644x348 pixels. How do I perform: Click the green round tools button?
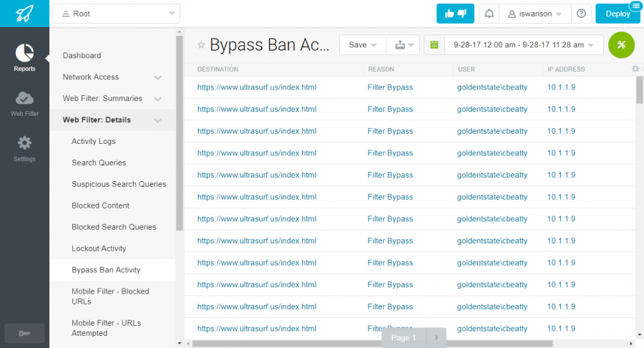(x=621, y=45)
